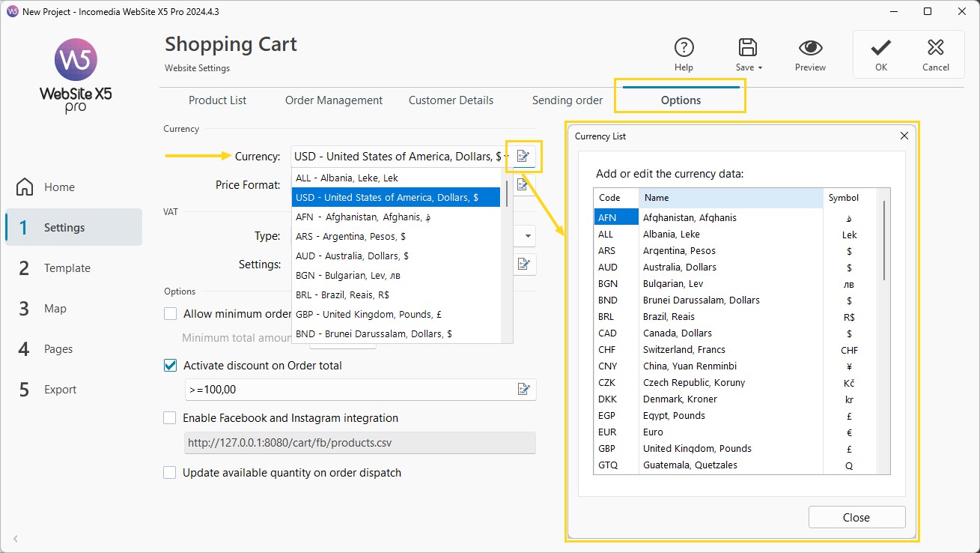Select BGN - Bulgarian, Lev option
The image size is (980, 553).
[x=396, y=275]
